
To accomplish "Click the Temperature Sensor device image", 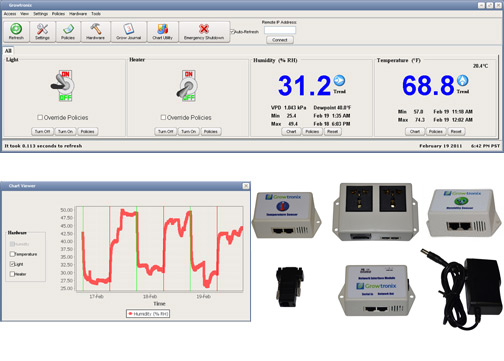I will click(x=286, y=215).
